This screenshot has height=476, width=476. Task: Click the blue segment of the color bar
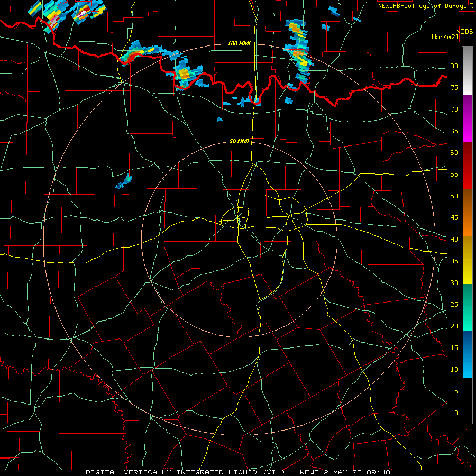coord(467,354)
